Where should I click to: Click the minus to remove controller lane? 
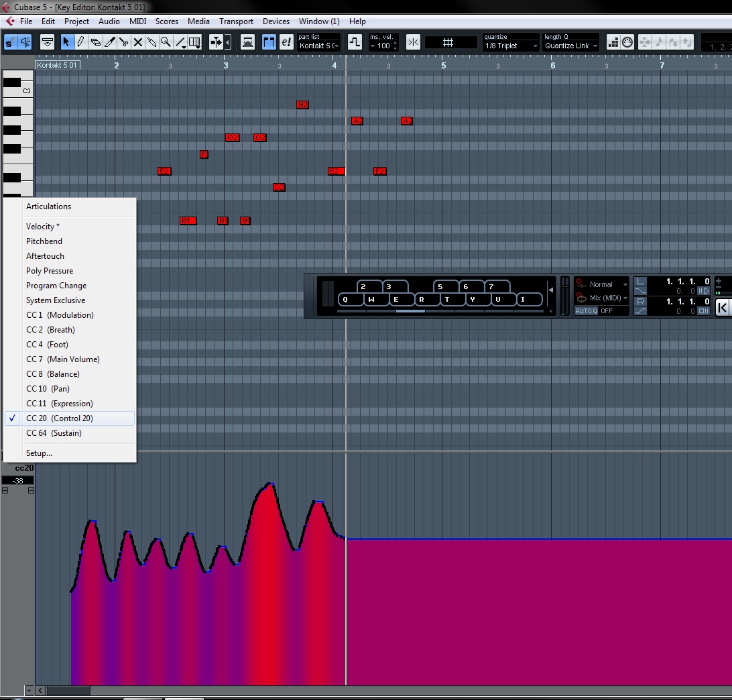point(31,490)
